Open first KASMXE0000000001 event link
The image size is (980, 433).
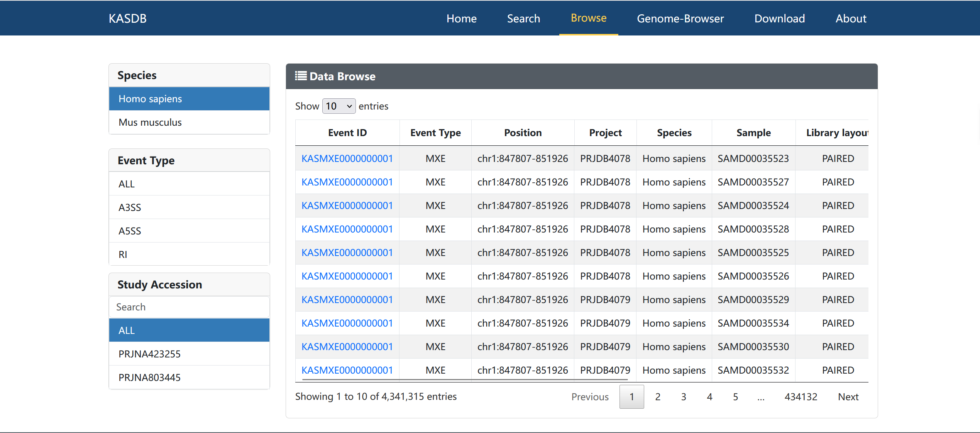click(x=347, y=158)
